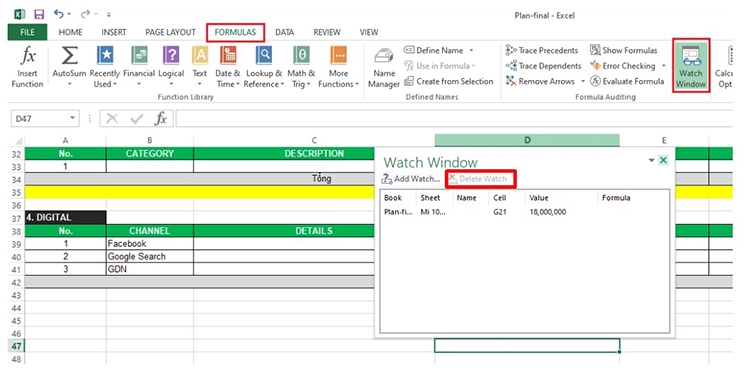The image size is (750, 378).
Task: Click the formula bar cancel X
Action: click(x=112, y=118)
